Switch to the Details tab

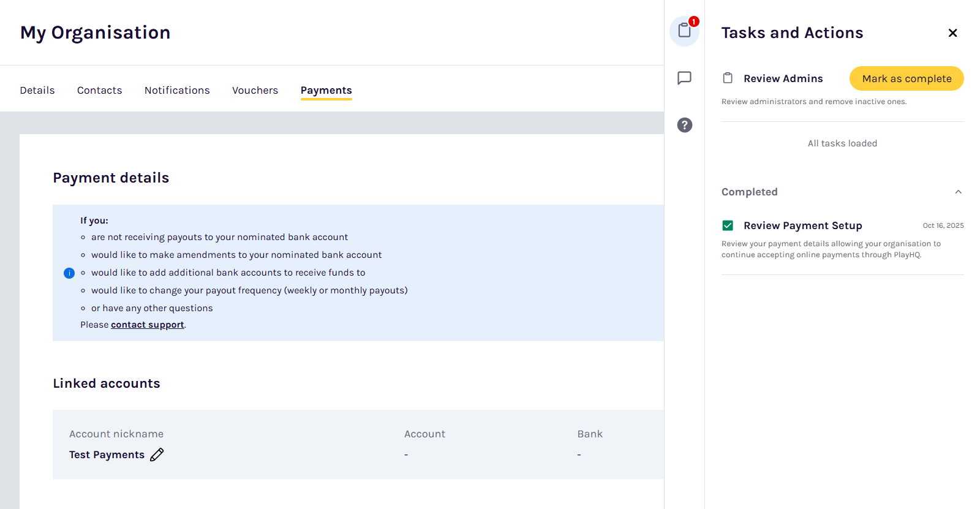click(37, 91)
